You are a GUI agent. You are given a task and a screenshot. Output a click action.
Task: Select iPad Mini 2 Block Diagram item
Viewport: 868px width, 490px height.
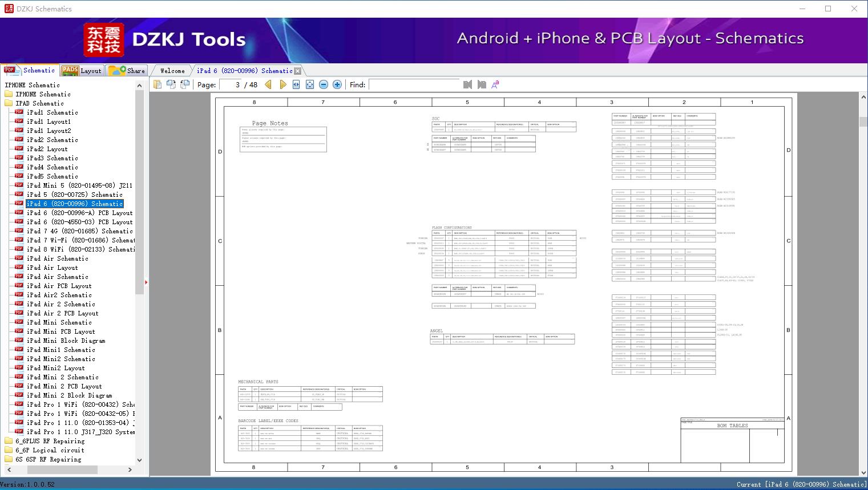[69, 395]
